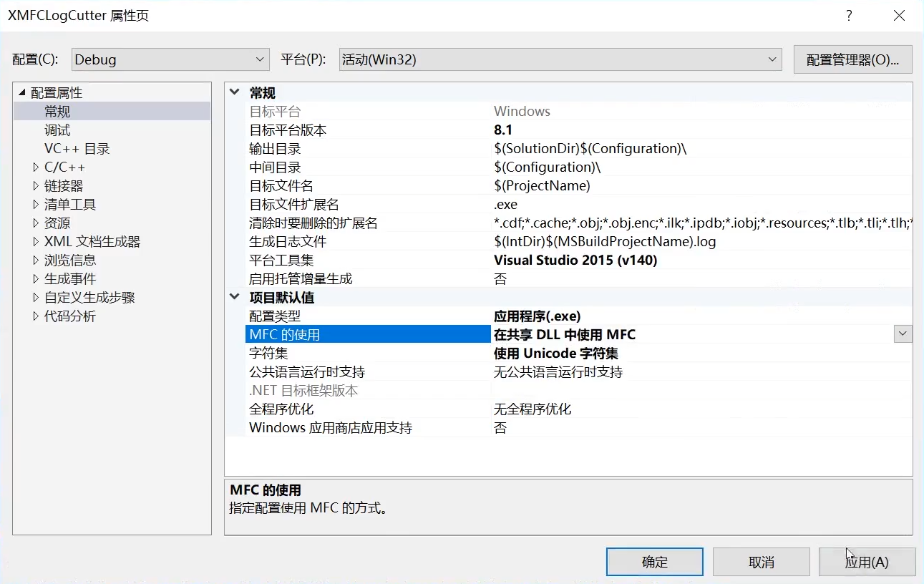This screenshot has width=924, height=584.
Task: Click the 应用(A) button
Action: pos(867,562)
